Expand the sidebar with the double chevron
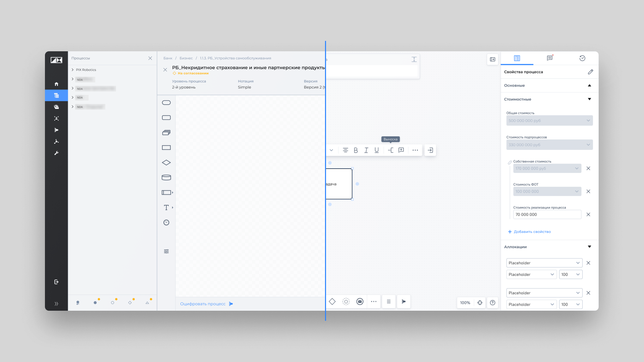644x362 pixels. coord(56,304)
